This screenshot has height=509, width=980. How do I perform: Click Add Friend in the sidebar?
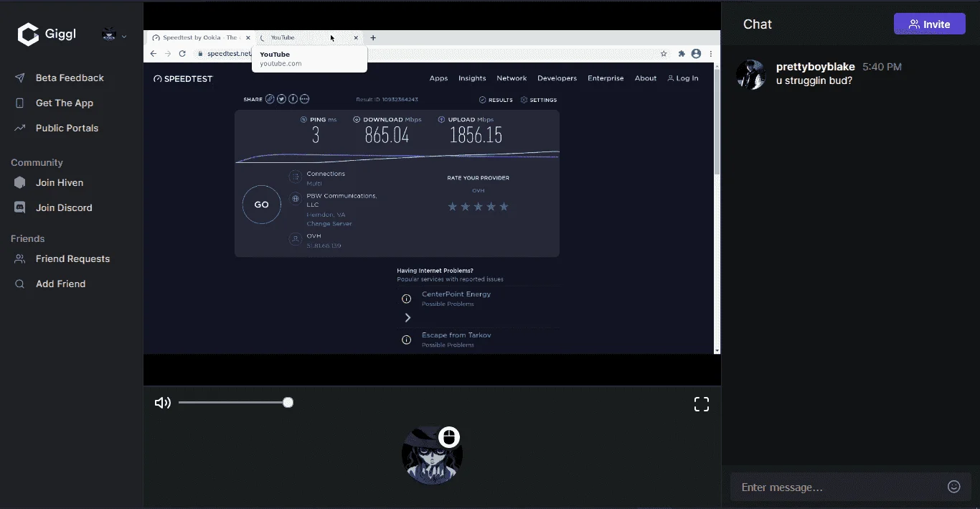click(x=60, y=284)
